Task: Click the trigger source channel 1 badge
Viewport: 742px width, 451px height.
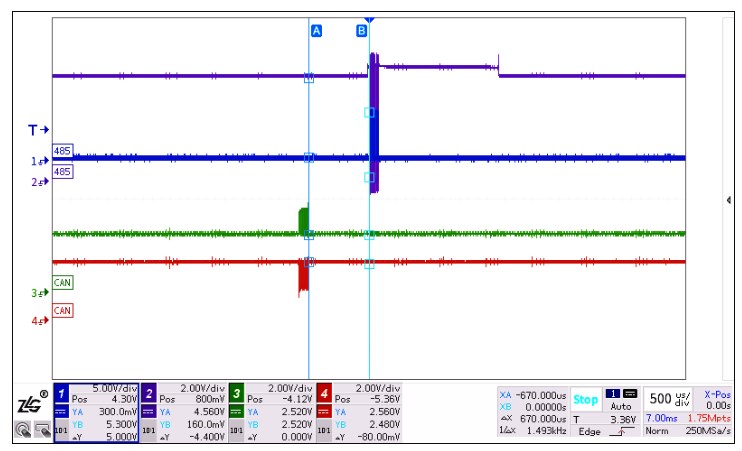Action: (613, 394)
